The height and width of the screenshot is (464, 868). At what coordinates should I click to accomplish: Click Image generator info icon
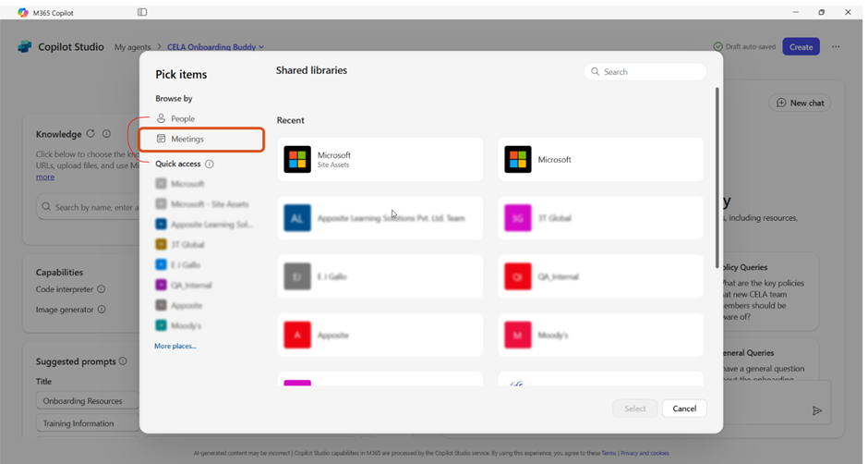click(x=102, y=310)
